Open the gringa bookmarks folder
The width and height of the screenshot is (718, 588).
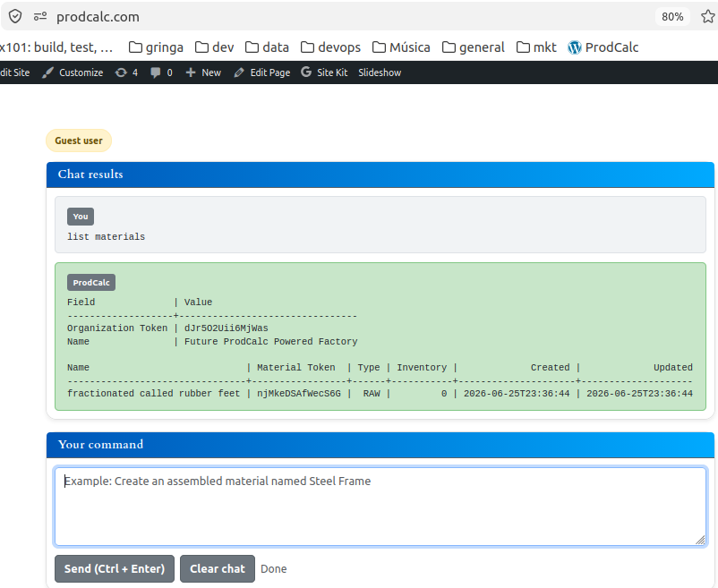[156, 47]
